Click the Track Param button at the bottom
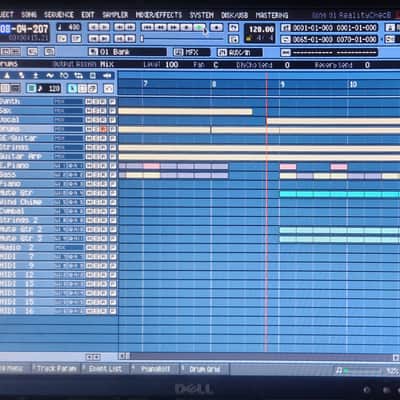Image resolution: width=400 pixels, height=400 pixels. tap(56, 369)
